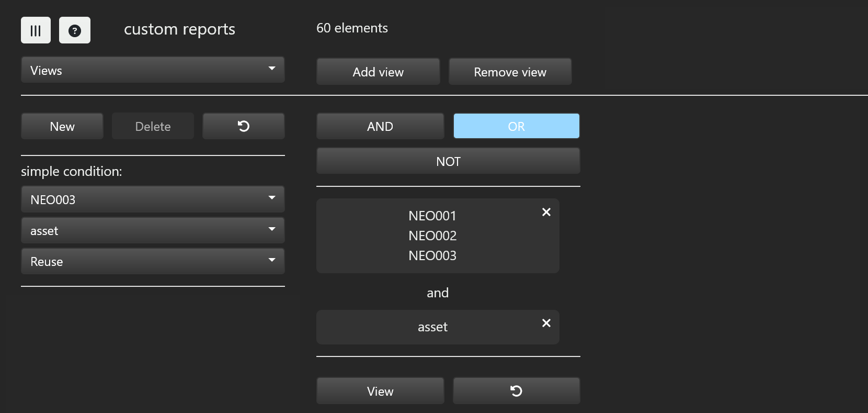Expand the Views dropdown
The width and height of the screenshot is (868, 413).
(x=153, y=70)
